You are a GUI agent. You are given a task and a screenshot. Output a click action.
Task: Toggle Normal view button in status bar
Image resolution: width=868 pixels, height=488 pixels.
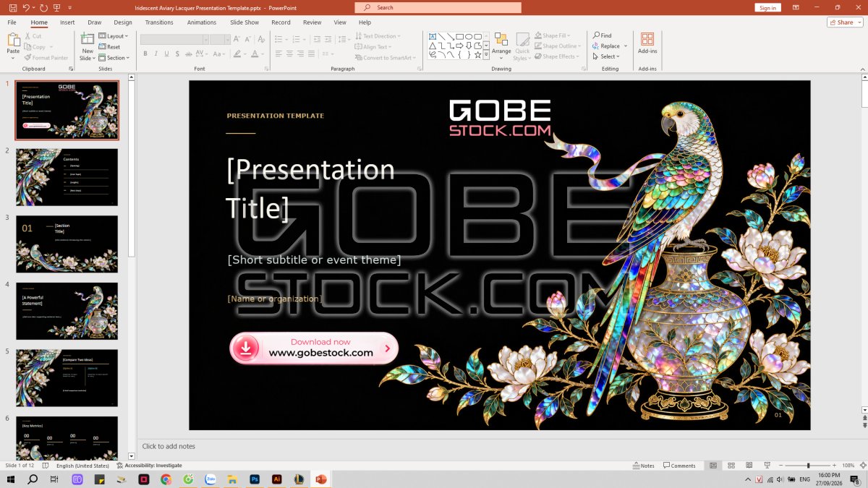(x=713, y=466)
